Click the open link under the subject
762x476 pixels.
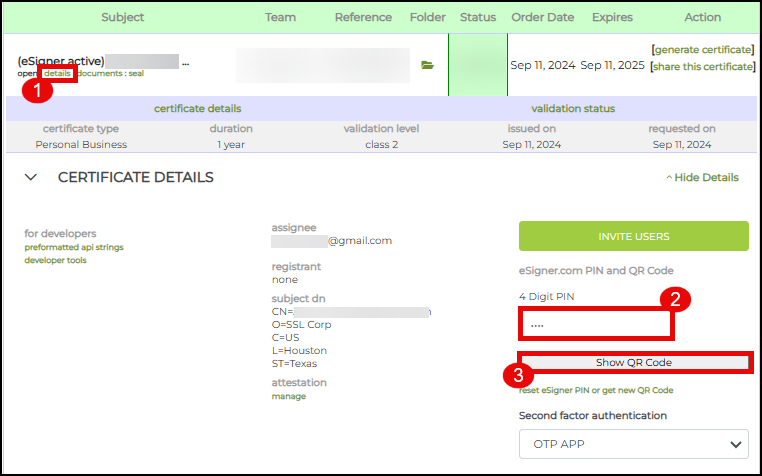click(x=28, y=75)
